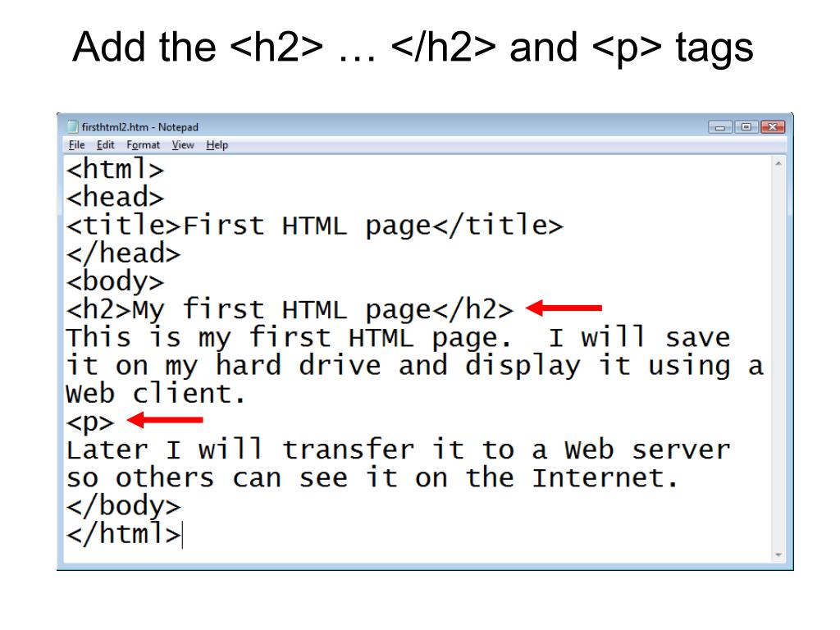The width and height of the screenshot is (840, 630).
Task: Click the <p> tag line
Action: [90, 422]
